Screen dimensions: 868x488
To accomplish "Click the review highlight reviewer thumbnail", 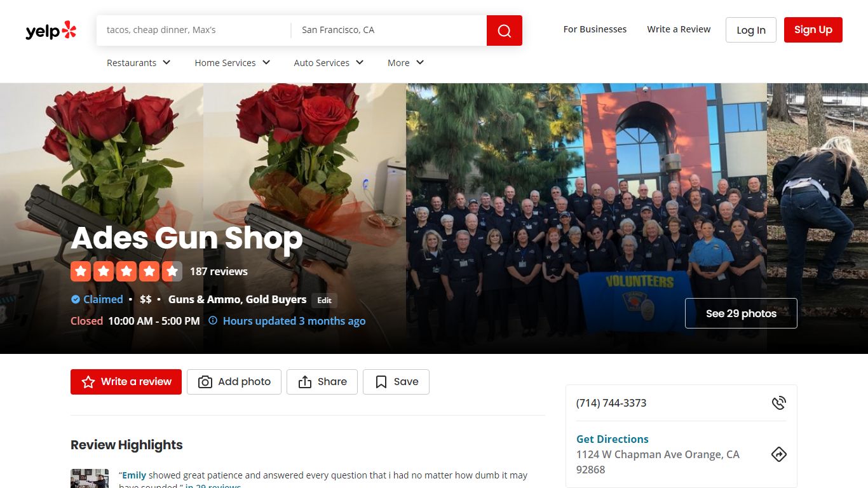I will [x=90, y=478].
